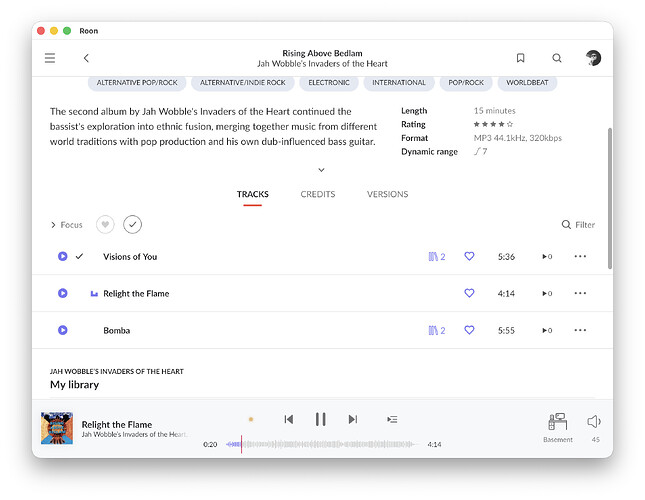Toggle the heart filter circle button
The image size is (645, 500).
(105, 225)
